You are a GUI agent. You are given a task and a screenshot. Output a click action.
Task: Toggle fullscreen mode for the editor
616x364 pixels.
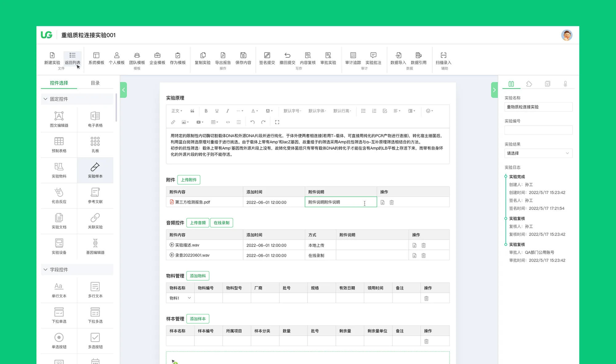point(277,122)
